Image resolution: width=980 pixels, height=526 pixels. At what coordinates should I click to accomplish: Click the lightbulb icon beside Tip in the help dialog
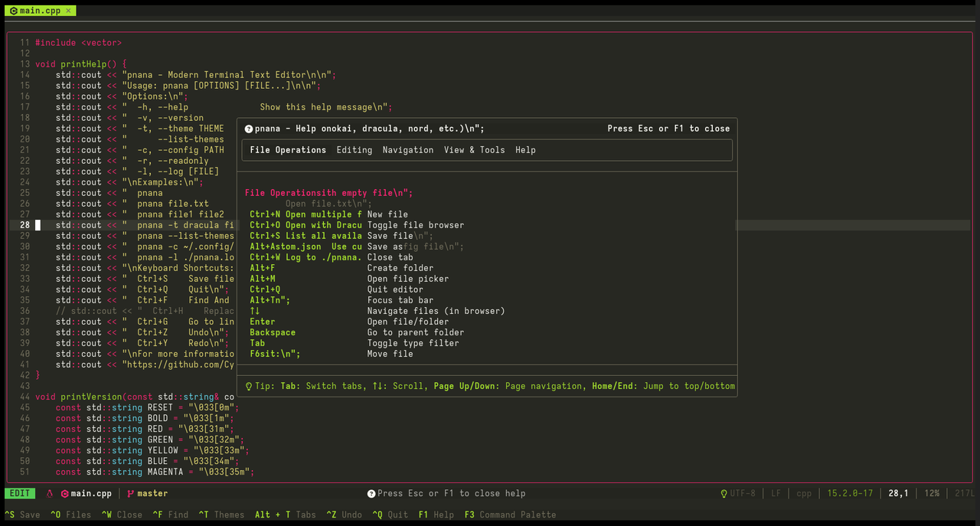click(249, 386)
